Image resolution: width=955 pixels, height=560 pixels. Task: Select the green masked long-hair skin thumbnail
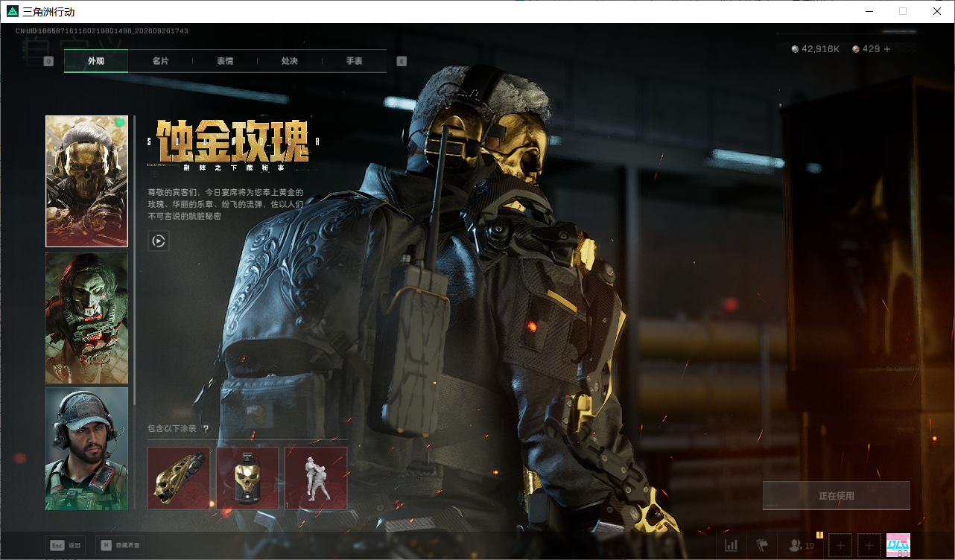pyautogui.click(x=86, y=317)
